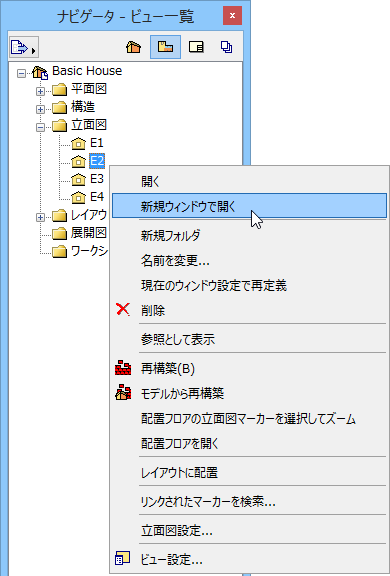The width and height of the screenshot is (390, 576).
Task: Select the E1 tree item
Action: click(x=97, y=143)
